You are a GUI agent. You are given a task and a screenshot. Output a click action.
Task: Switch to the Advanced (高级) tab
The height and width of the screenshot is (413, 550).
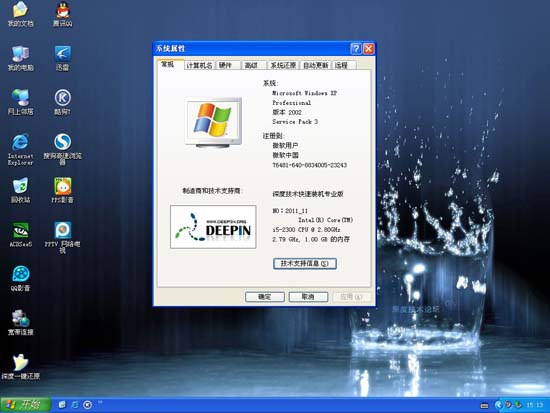pyautogui.click(x=254, y=65)
